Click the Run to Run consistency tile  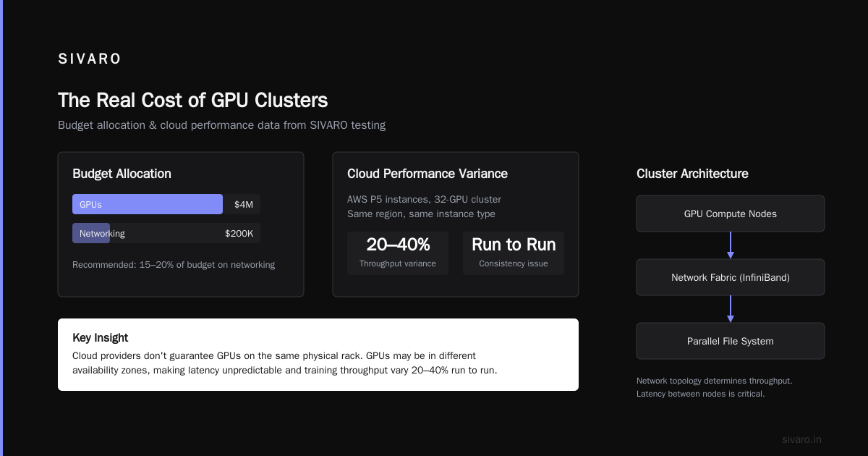pyautogui.click(x=514, y=253)
